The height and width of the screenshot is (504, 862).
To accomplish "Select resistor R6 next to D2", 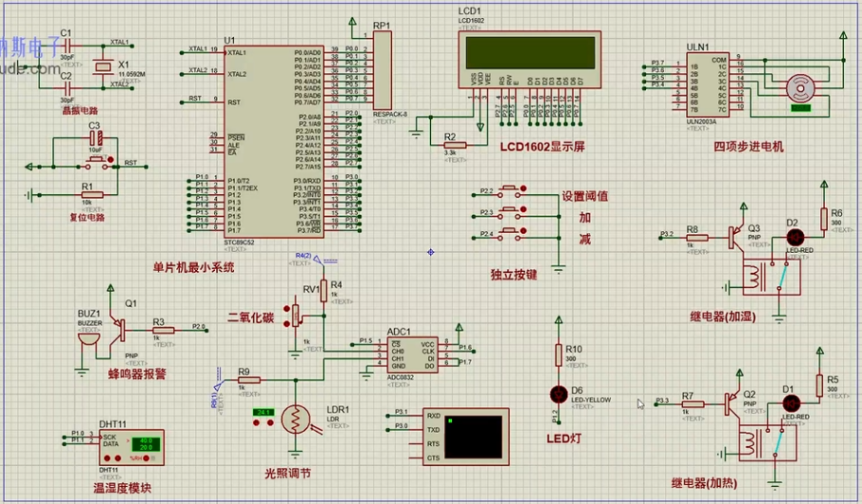I will pos(824,219).
